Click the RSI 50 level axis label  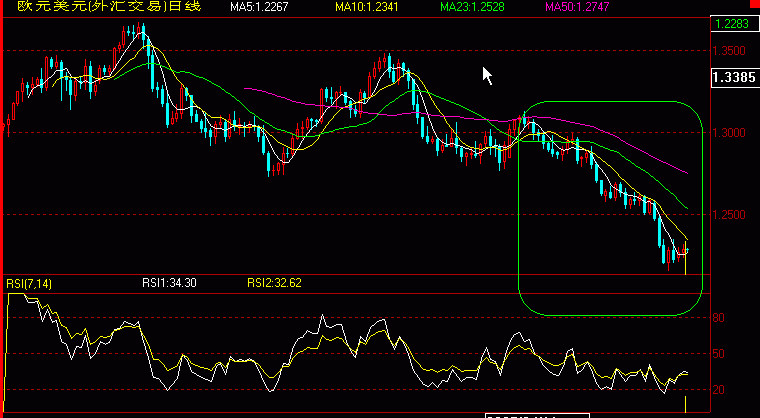[x=718, y=354]
